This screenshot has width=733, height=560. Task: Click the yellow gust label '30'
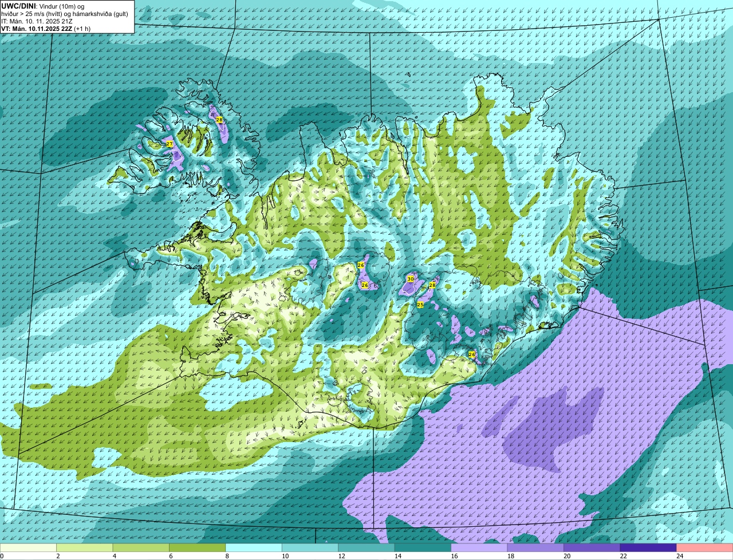[411, 279]
